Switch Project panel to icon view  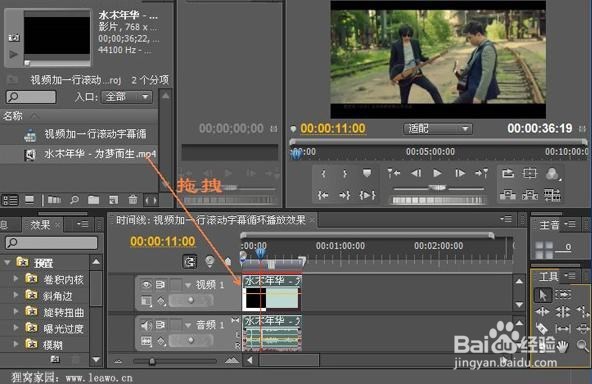coord(29,200)
